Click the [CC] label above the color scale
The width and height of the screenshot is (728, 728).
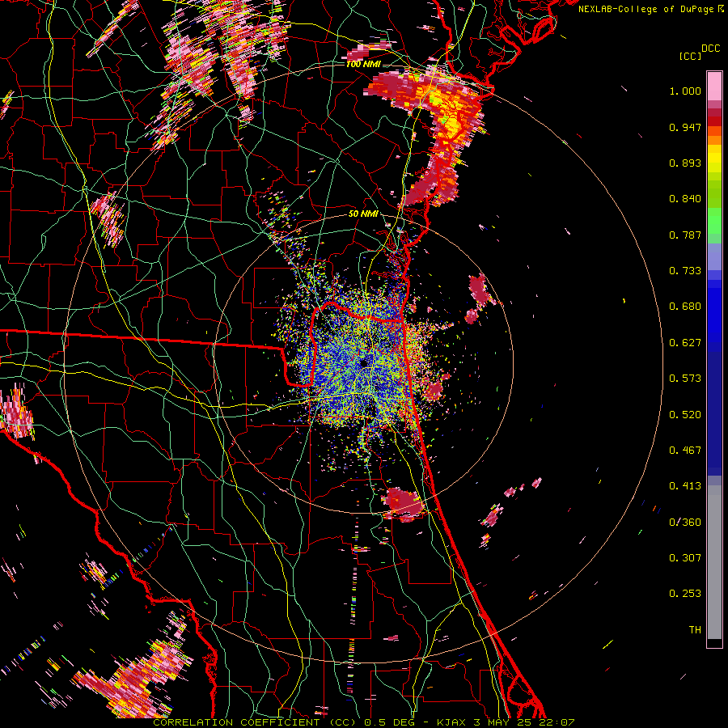[x=691, y=56]
